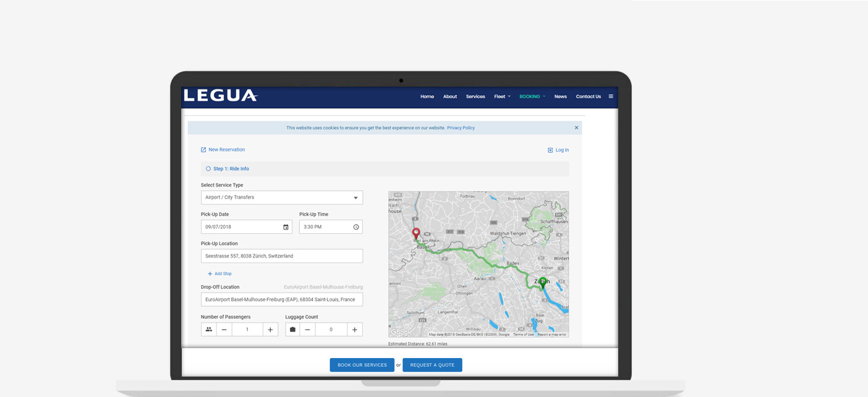Click the Google logo on map
Image resolution: width=868 pixels, height=397 pixels.
point(401,333)
